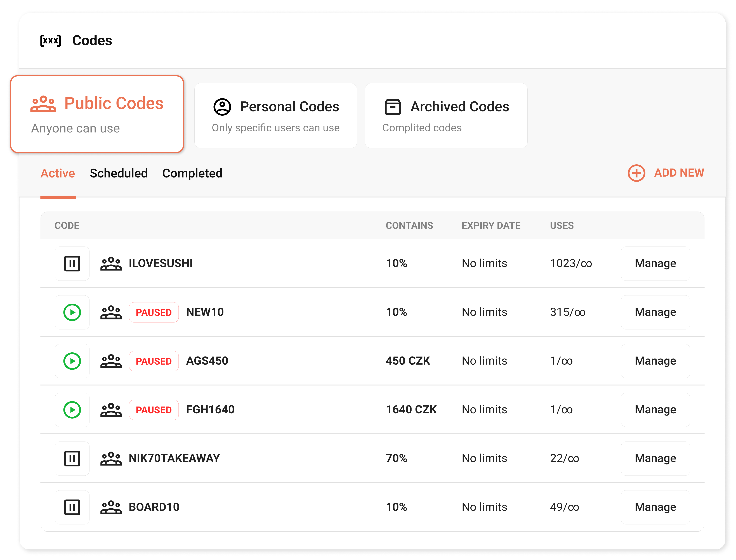This screenshot has width=736, height=560.
Task: Click Manage for the AGS450 code
Action: [x=655, y=361]
